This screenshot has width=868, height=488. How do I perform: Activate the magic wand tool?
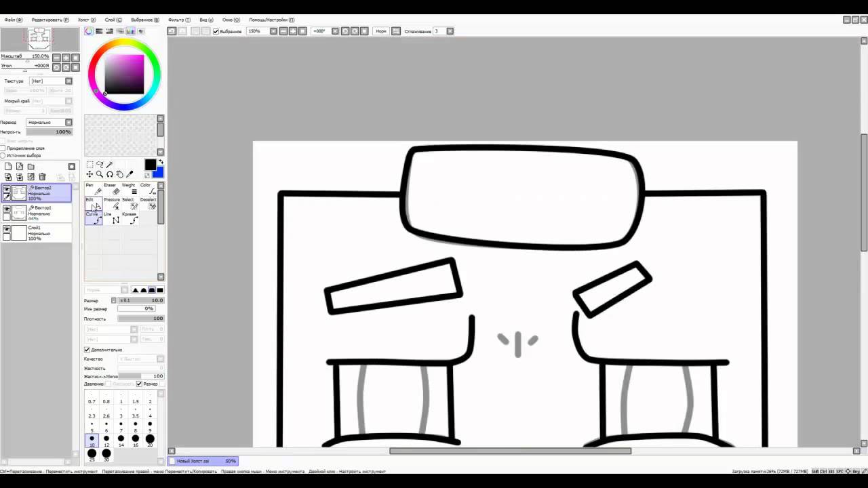[x=110, y=165]
